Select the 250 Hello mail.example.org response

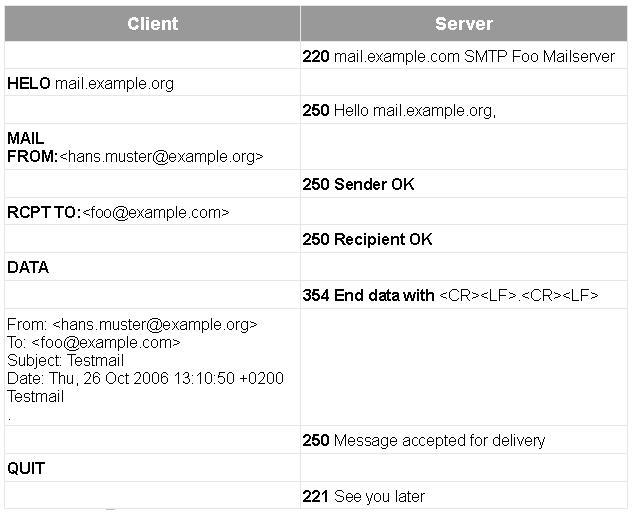(399, 111)
